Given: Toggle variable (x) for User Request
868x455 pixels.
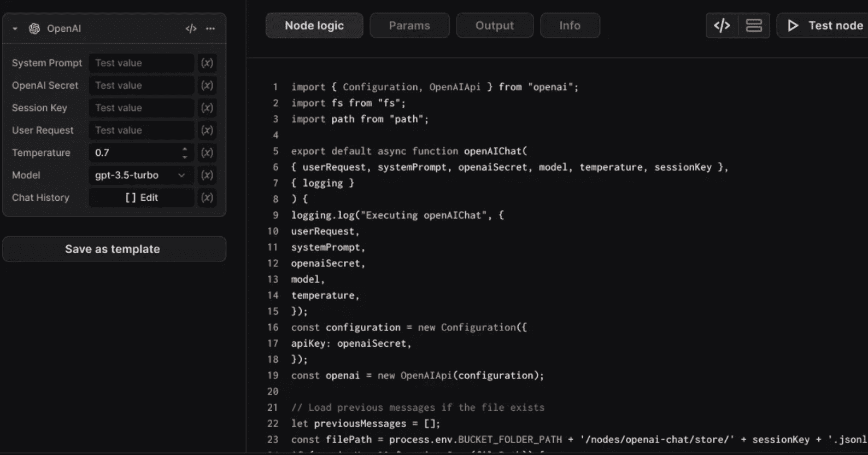Looking at the screenshot, I should click(207, 130).
